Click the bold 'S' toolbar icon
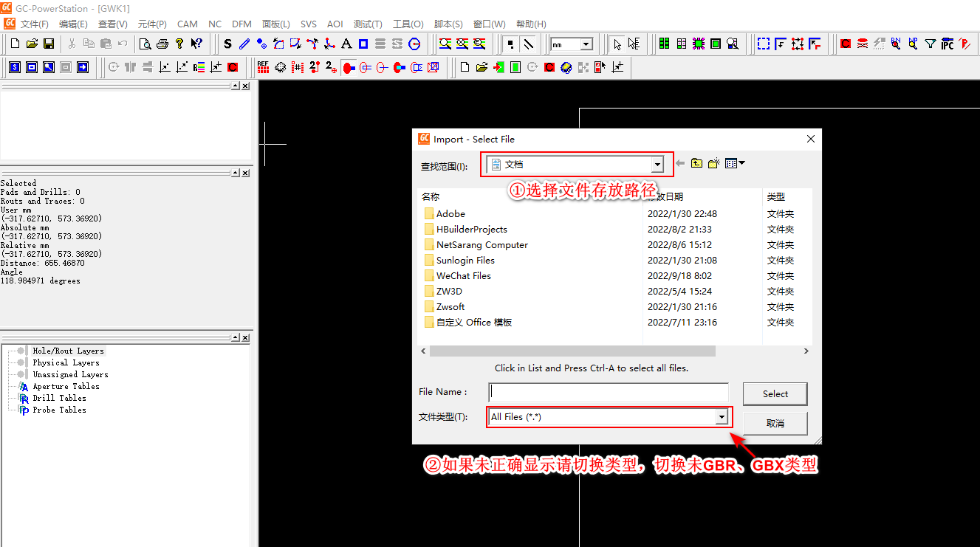This screenshot has height=547, width=980. pyautogui.click(x=227, y=44)
